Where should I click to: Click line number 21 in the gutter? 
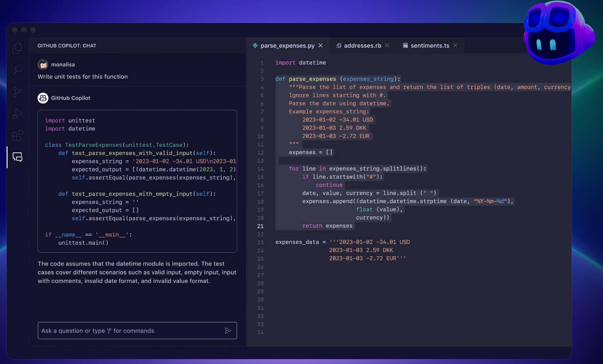click(260, 226)
